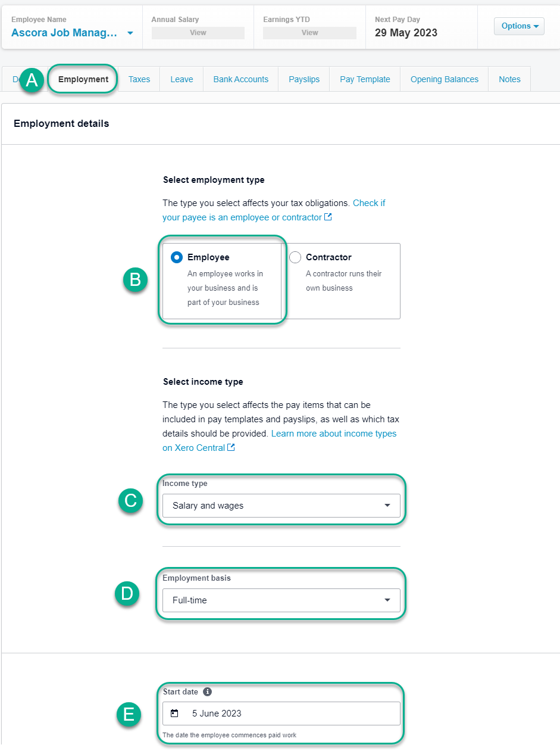This screenshot has width=560, height=754.
Task: Click the Employee Name dropdown arrow
Action: click(x=130, y=33)
